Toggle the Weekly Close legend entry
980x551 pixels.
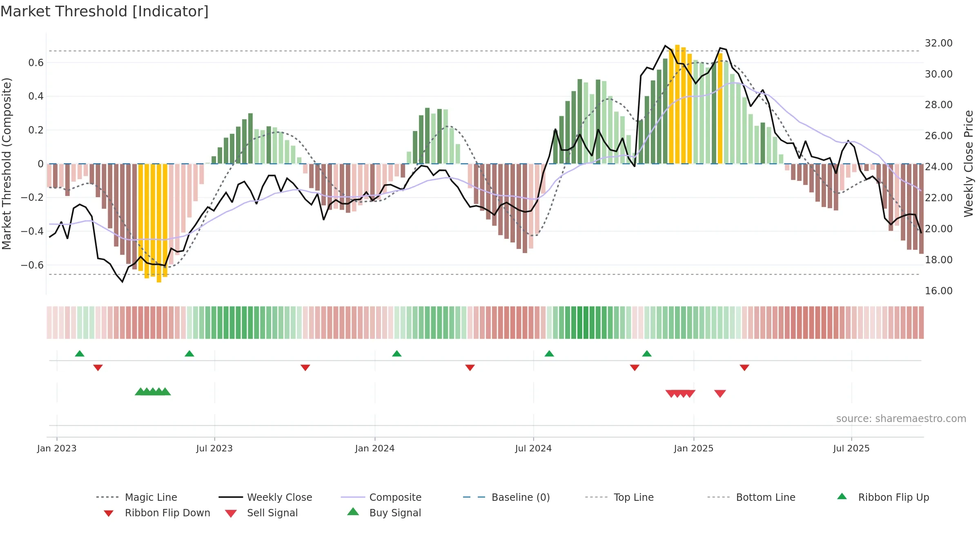click(x=265, y=497)
